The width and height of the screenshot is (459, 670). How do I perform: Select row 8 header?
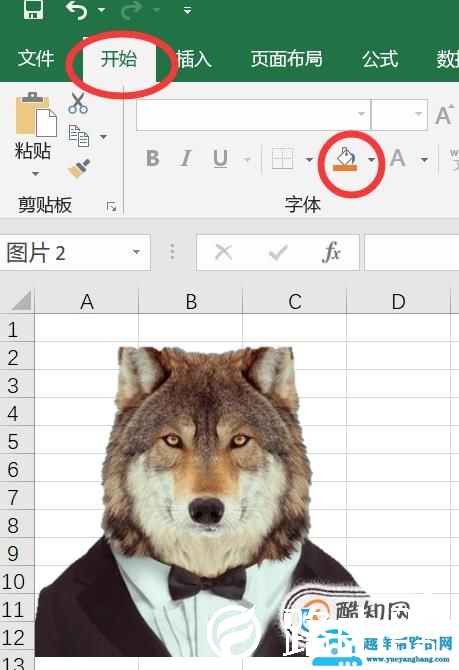(x=17, y=524)
